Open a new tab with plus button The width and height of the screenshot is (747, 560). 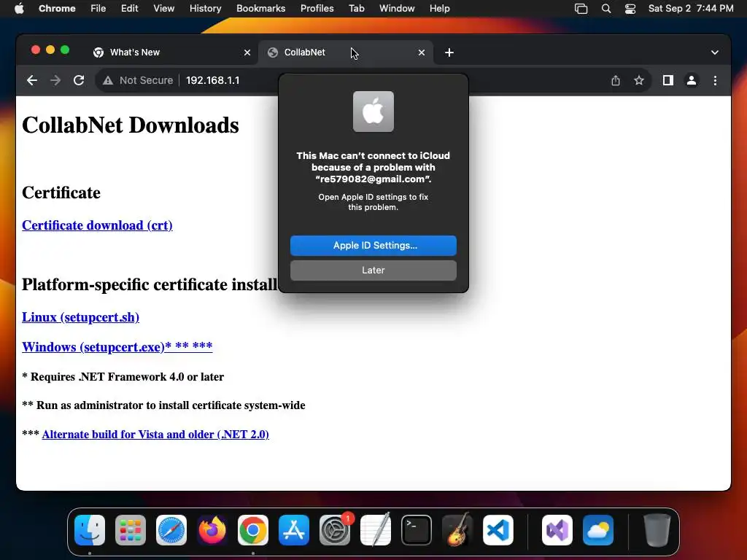449,52
